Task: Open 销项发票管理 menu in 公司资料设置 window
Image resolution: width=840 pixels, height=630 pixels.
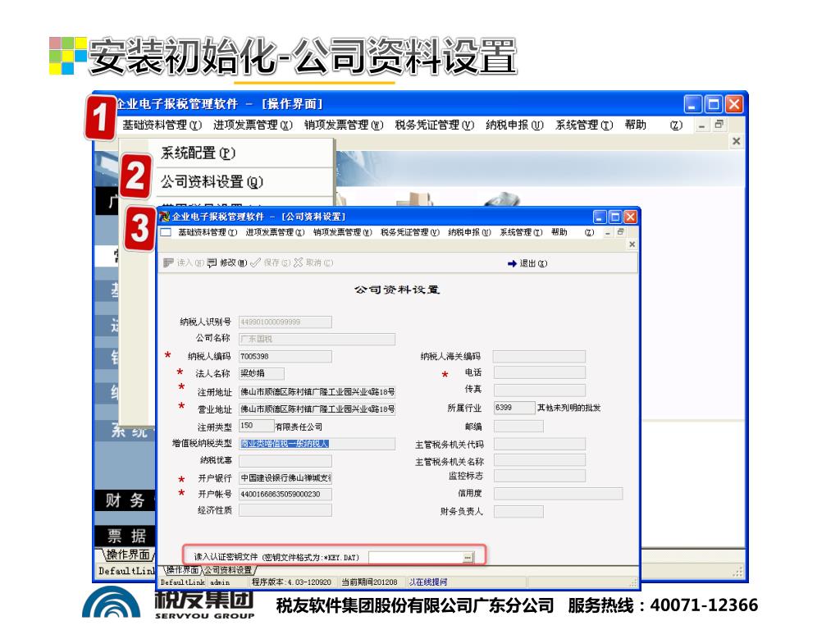Action: coord(342,232)
